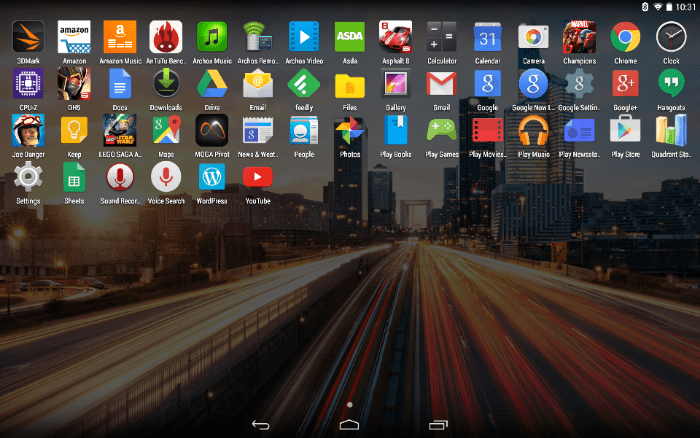Tap the Home navigation button
Screen dimensions: 700x438
click(x=350, y=425)
